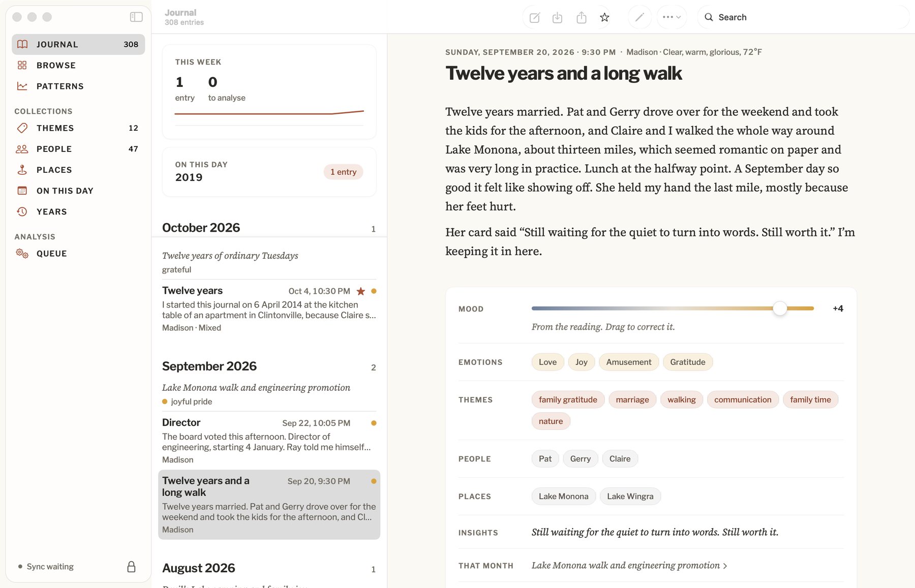Click the This Week trend line chart
Screen dimensions: 915x588
tap(269, 113)
